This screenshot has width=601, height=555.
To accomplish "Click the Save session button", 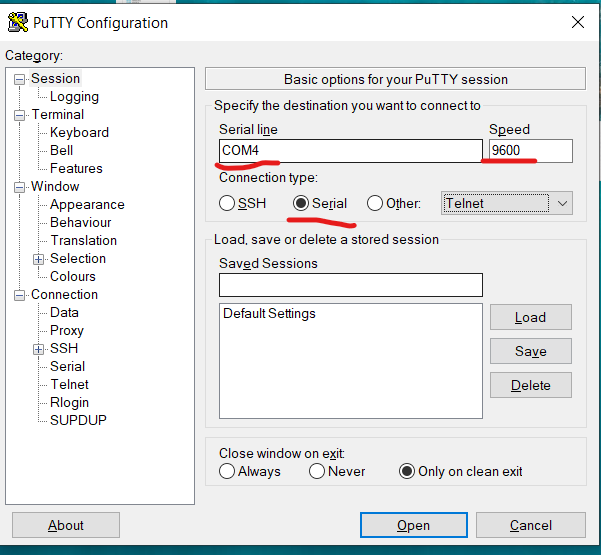I will tap(530, 351).
